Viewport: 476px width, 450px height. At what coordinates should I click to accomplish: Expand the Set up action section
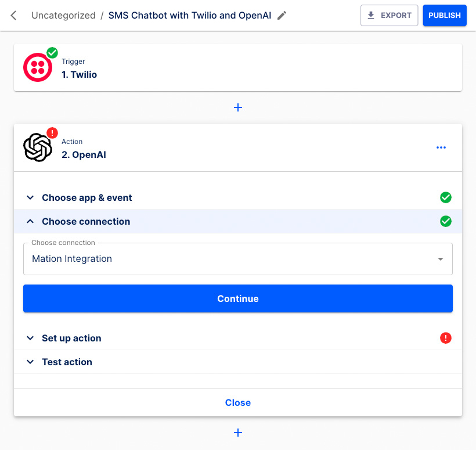[x=71, y=338]
